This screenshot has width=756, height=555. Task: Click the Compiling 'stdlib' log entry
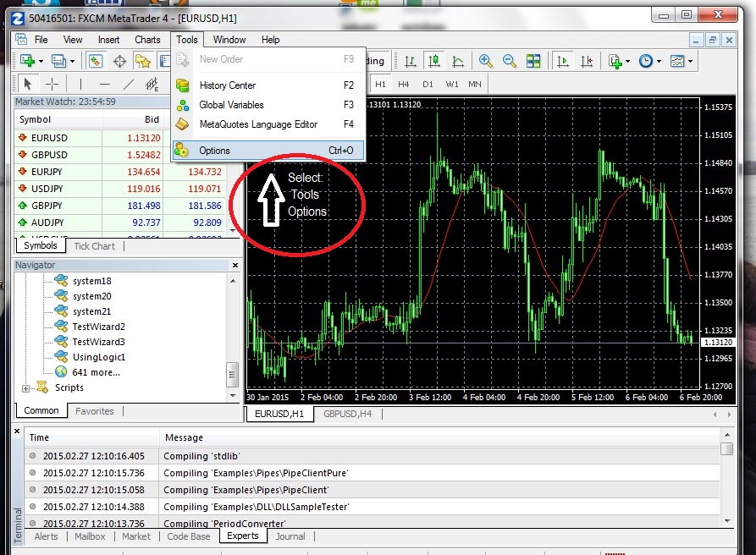tap(372, 456)
